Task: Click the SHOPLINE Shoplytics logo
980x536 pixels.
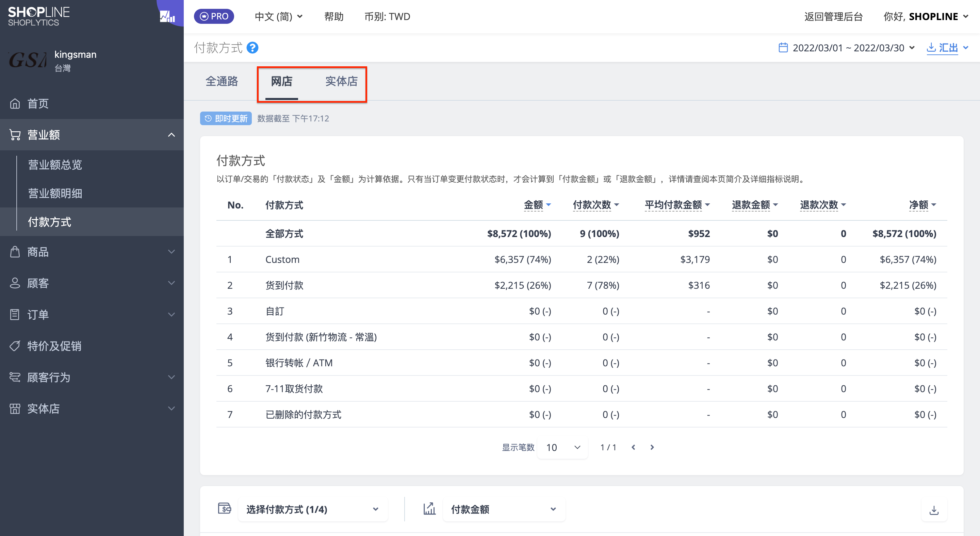Action: [x=39, y=16]
